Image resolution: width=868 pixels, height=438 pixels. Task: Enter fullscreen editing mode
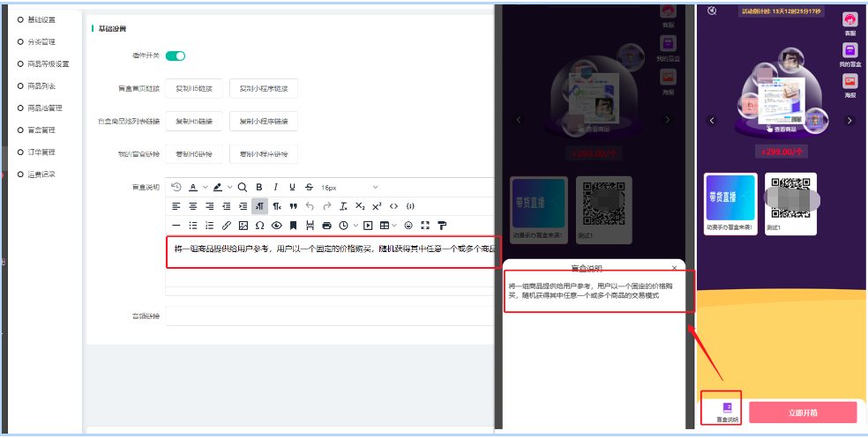[425, 226]
